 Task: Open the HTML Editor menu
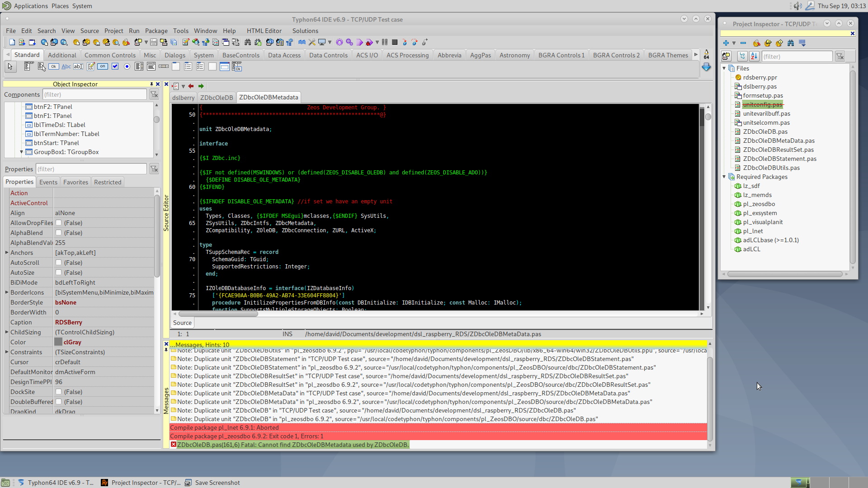[x=264, y=31]
